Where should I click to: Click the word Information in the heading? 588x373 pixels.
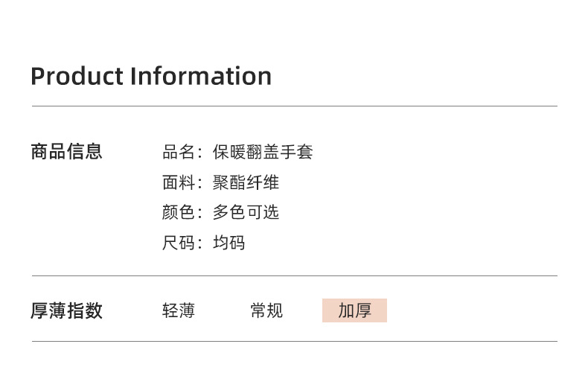pyautogui.click(x=201, y=76)
